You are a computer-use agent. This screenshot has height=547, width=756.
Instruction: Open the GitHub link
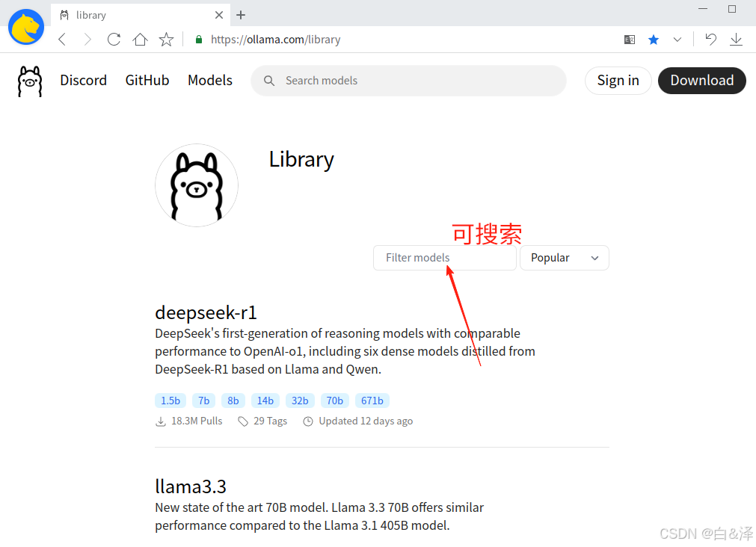click(x=147, y=81)
